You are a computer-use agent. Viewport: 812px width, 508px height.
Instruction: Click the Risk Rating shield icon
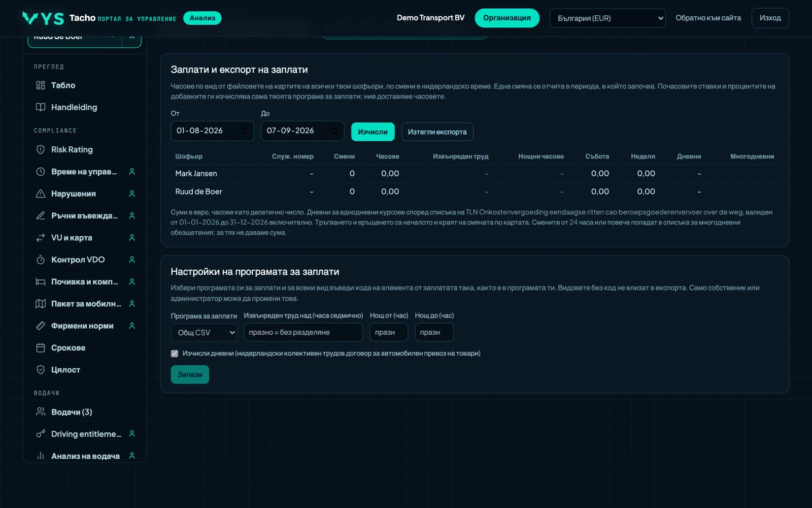pyautogui.click(x=41, y=150)
